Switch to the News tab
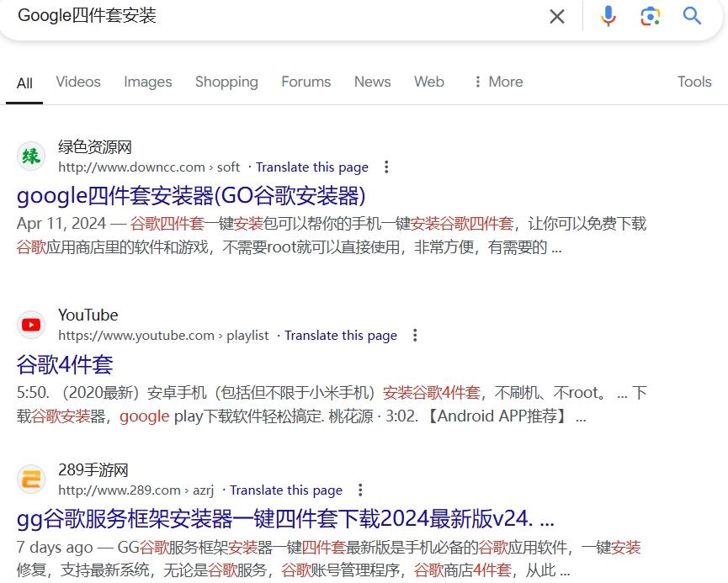728x583 pixels. point(372,82)
